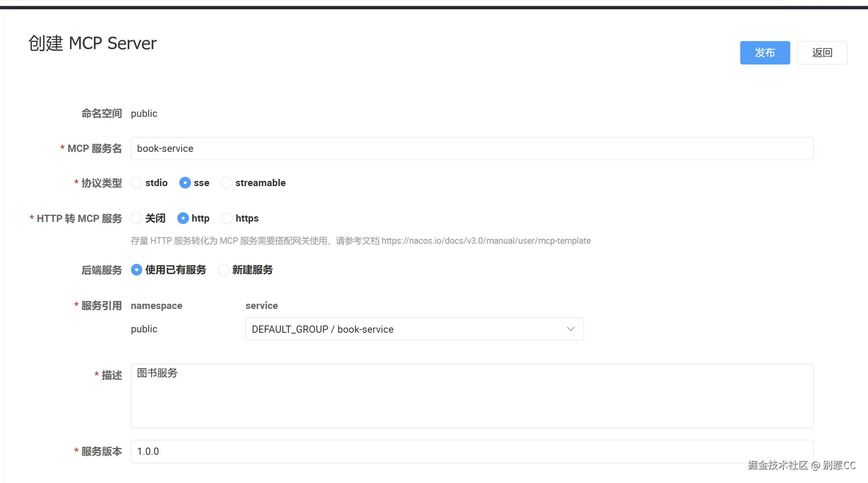
Task: Select 使用已有服务 backend option
Action: pos(137,270)
